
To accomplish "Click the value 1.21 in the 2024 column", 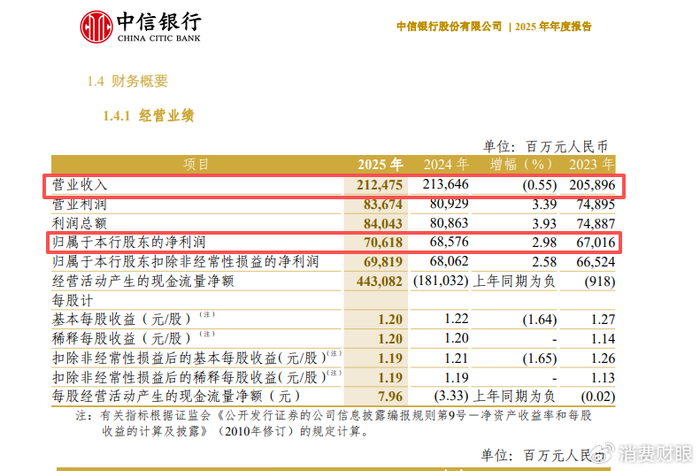I will point(456,358).
